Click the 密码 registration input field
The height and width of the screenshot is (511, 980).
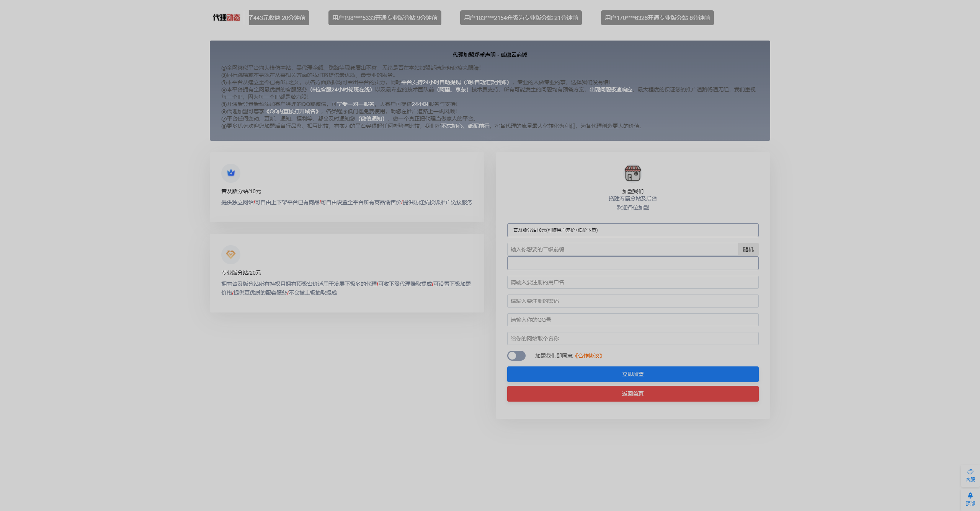point(632,301)
